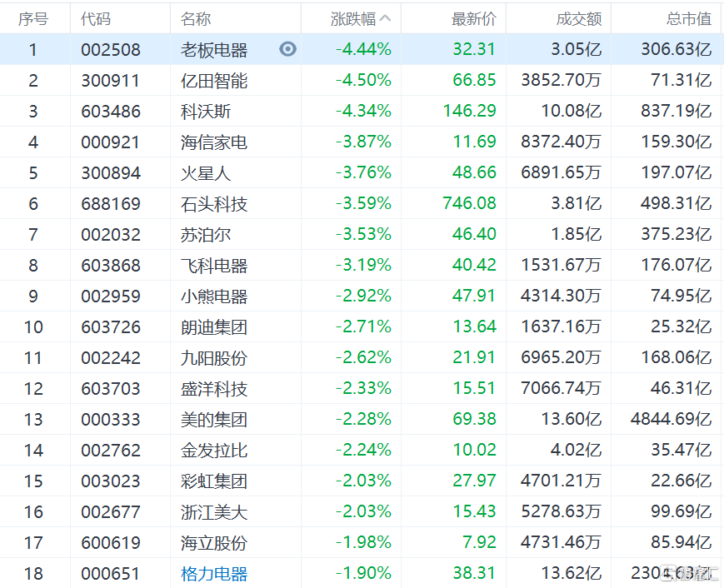Select stock code 002959
Screen dimensions: 724x588
(111, 296)
